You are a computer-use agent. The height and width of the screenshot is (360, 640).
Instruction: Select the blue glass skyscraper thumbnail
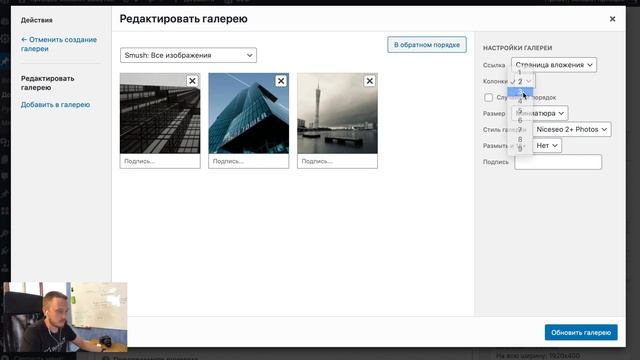click(x=249, y=113)
